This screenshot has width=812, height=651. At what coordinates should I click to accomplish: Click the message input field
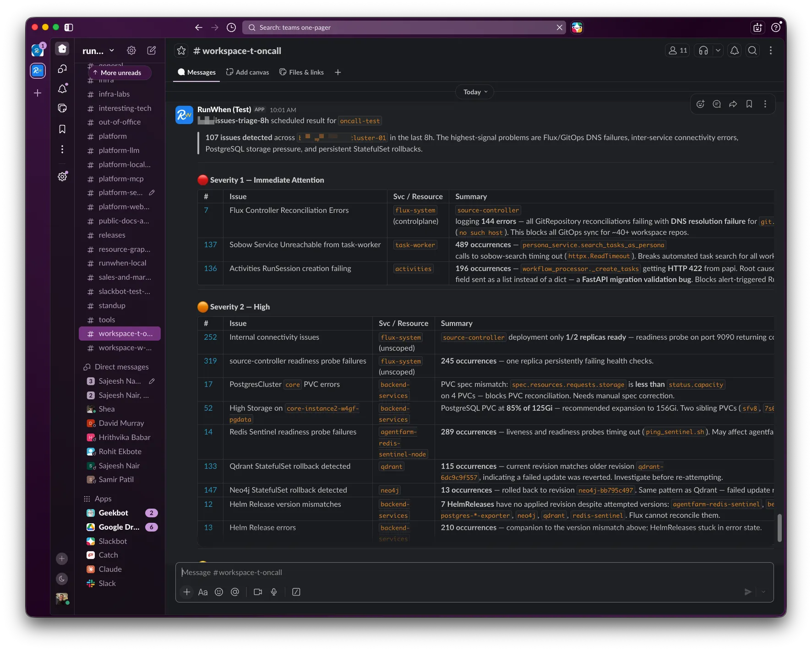pos(474,572)
